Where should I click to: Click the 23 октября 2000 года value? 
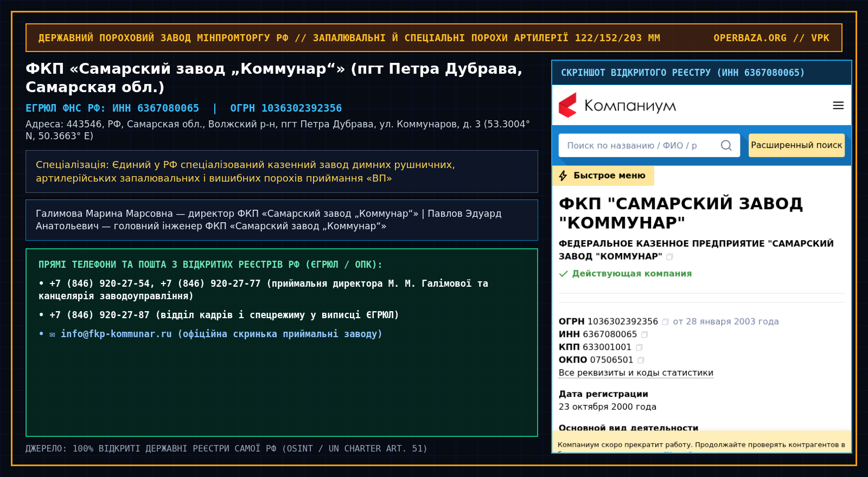[608, 407]
